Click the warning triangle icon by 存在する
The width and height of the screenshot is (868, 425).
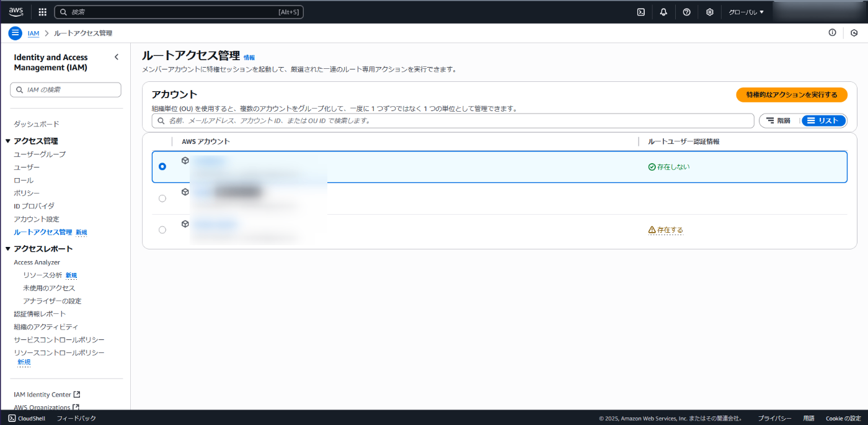point(652,230)
